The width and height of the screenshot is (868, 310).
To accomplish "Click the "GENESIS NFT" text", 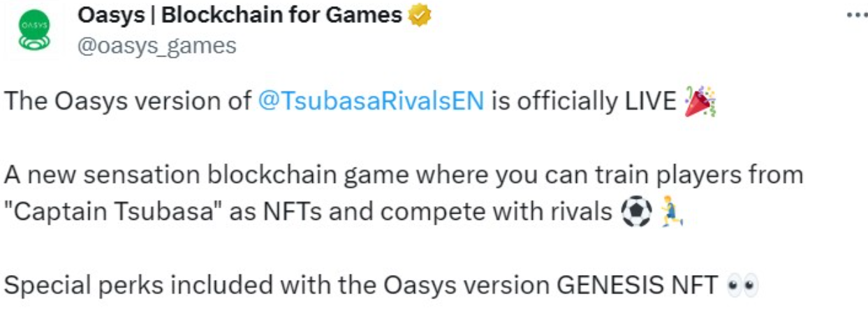I will [x=637, y=286].
